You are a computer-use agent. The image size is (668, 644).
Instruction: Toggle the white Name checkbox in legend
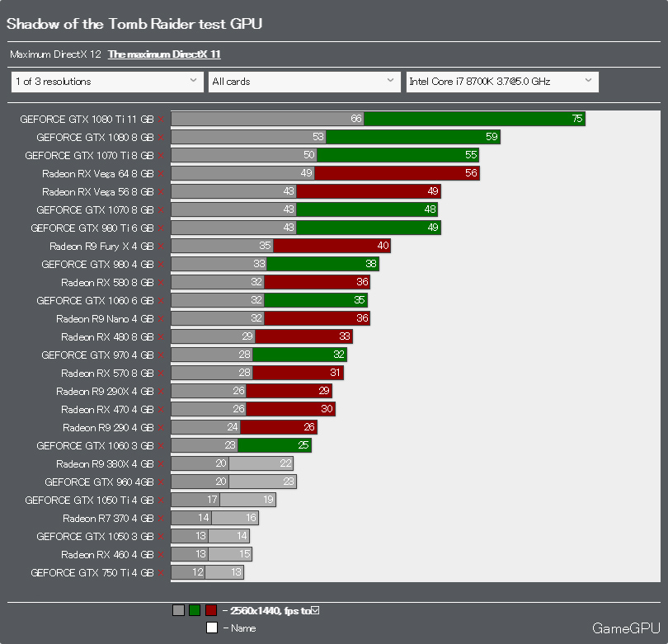[x=212, y=628]
